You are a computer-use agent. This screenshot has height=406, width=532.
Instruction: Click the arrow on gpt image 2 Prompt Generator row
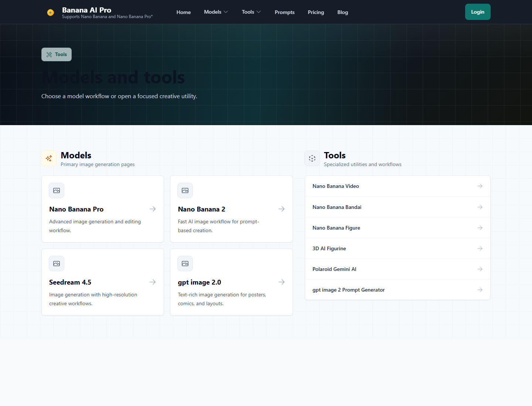(x=480, y=290)
